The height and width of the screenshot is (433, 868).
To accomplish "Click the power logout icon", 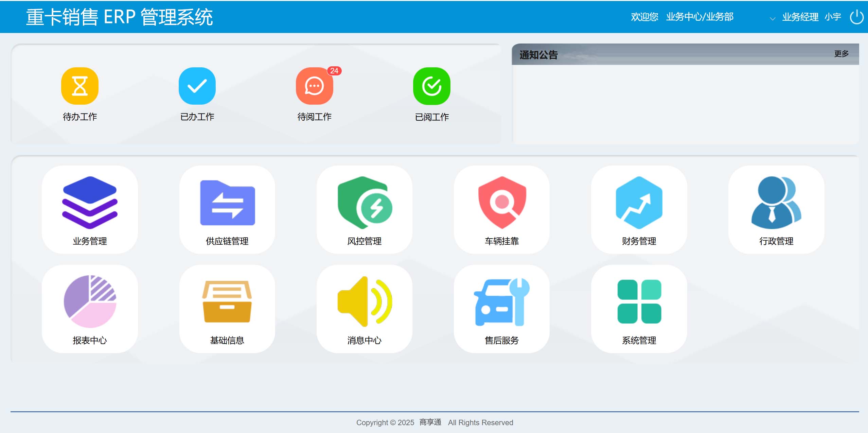I will 856,17.
